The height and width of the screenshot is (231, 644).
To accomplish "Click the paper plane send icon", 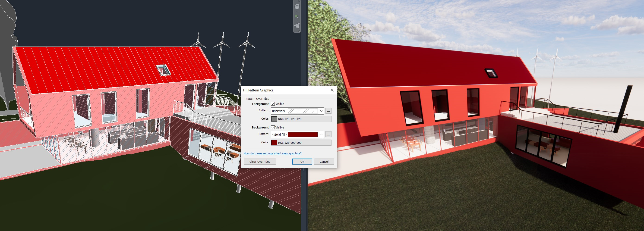I will (297, 25).
